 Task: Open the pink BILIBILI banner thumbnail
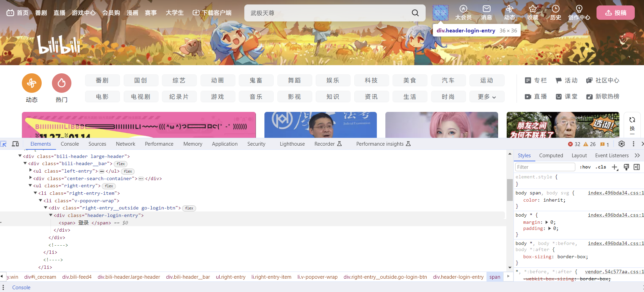139,125
